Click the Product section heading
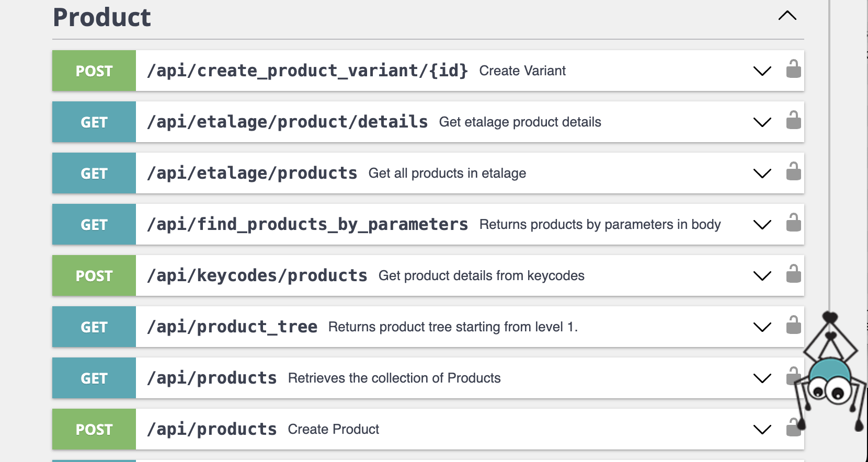This screenshot has width=868, height=462. click(102, 18)
